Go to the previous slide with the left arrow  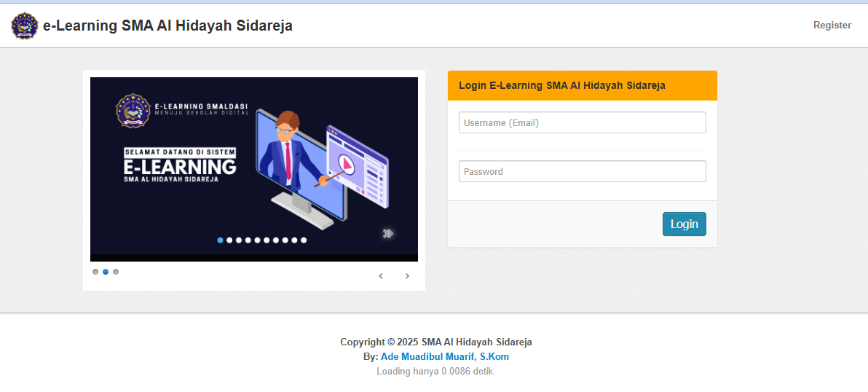[x=381, y=276]
